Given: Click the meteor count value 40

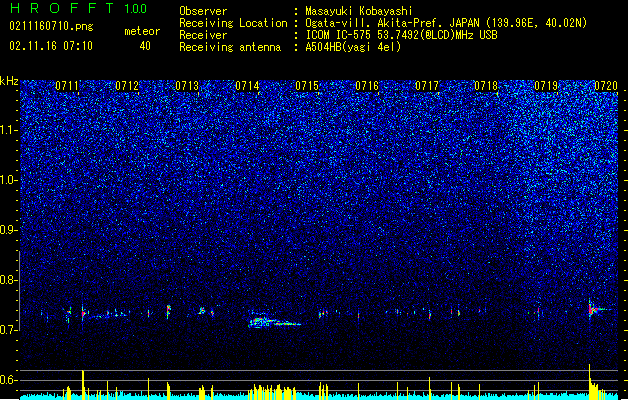Looking at the screenshot, I should [x=145, y=46].
